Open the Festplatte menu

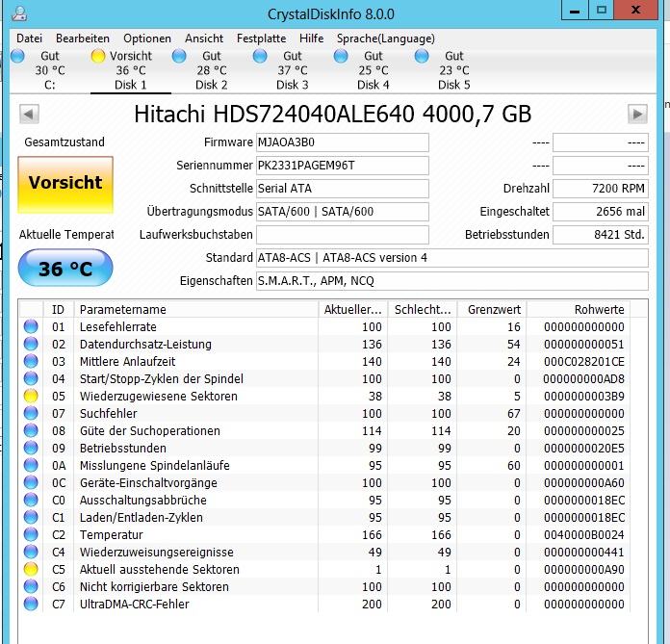[x=261, y=39]
